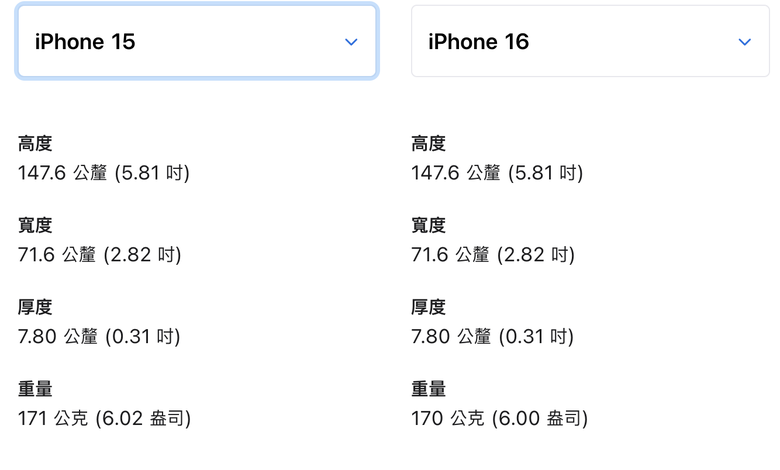Screen dimensions: 780x470
Task: Click the 重量 label in iPhone 16 column
Action: (428, 389)
